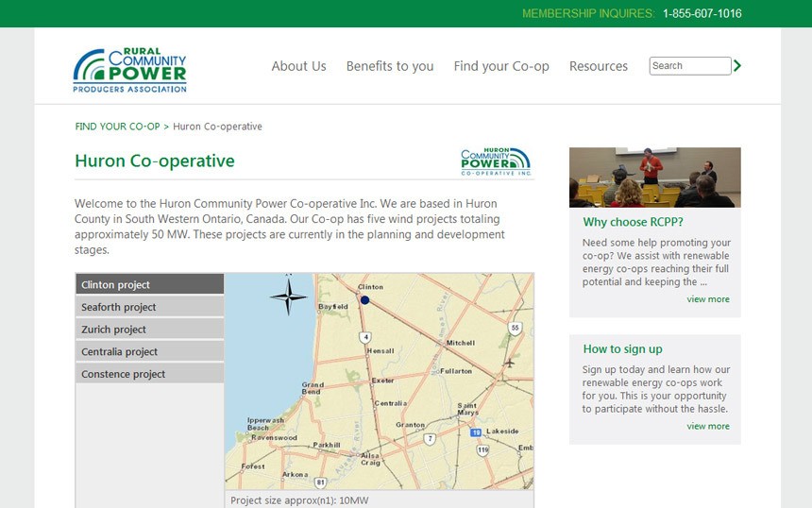Open the Find your Co-op menu
The image size is (812, 508).
coord(501,66)
